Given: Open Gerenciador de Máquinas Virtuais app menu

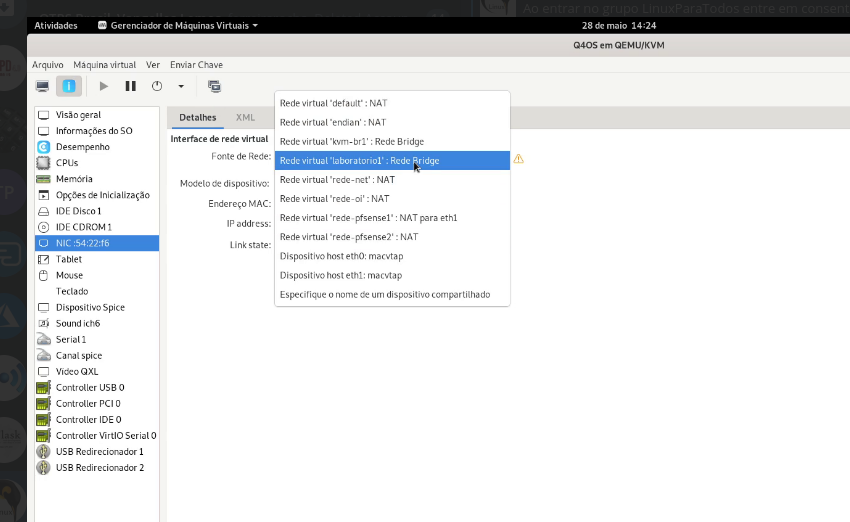Looking at the screenshot, I should 178,25.
